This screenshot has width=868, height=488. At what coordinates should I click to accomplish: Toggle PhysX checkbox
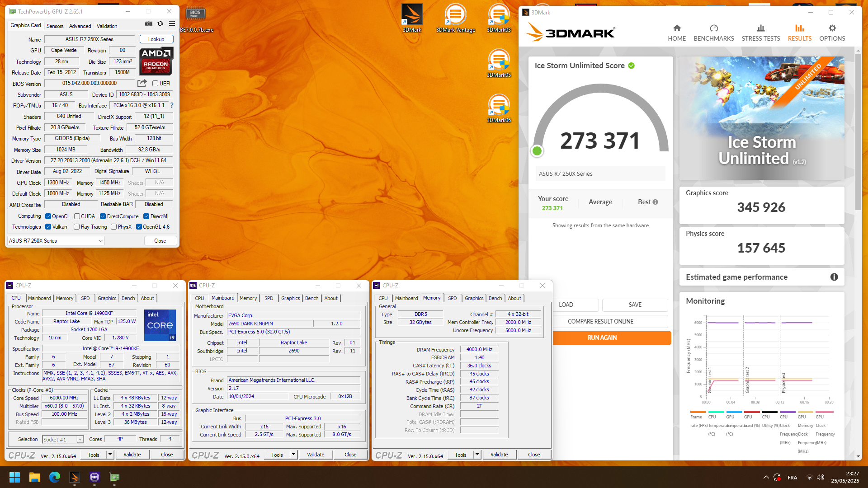(x=113, y=227)
